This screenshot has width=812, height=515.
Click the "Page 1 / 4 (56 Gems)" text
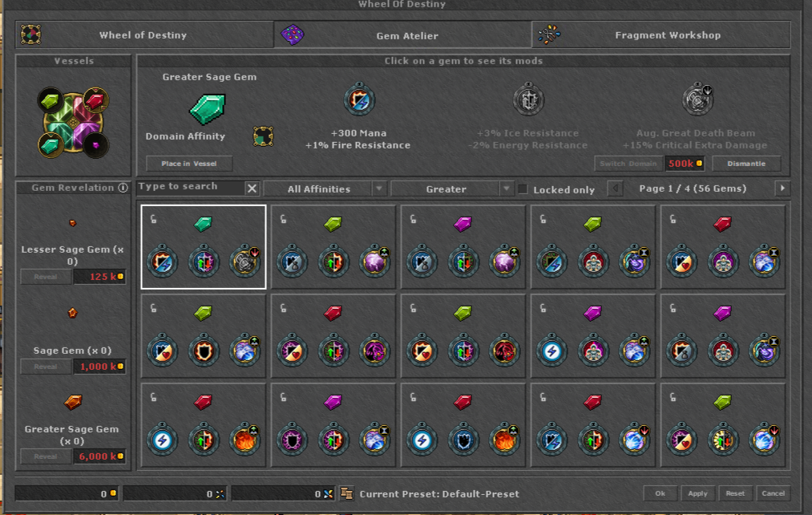[x=693, y=188]
